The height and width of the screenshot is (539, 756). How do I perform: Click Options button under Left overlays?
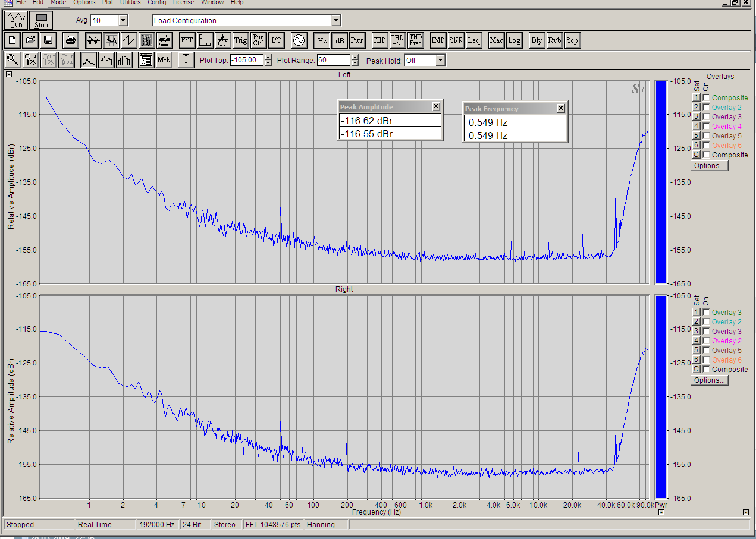[709, 166]
